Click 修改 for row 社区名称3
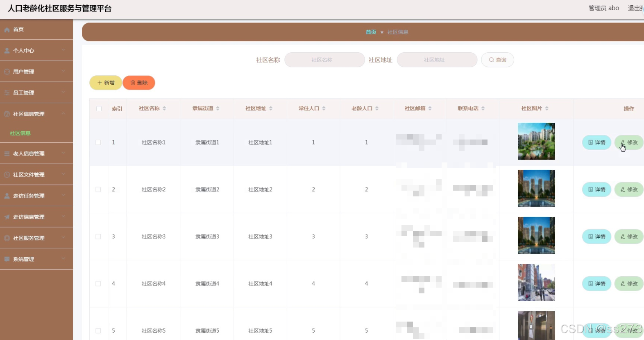 (629, 236)
